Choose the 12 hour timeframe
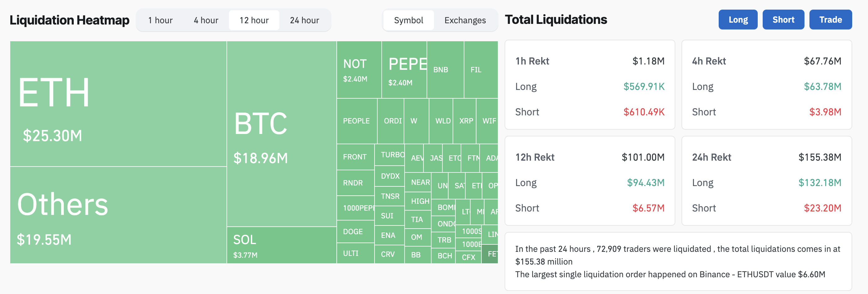Viewport: 868px width, 294px height. pos(254,20)
